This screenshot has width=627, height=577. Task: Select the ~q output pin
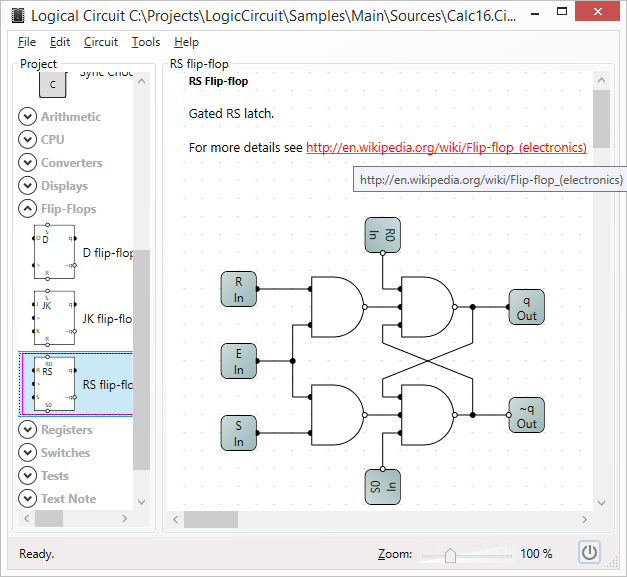click(526, 415)
